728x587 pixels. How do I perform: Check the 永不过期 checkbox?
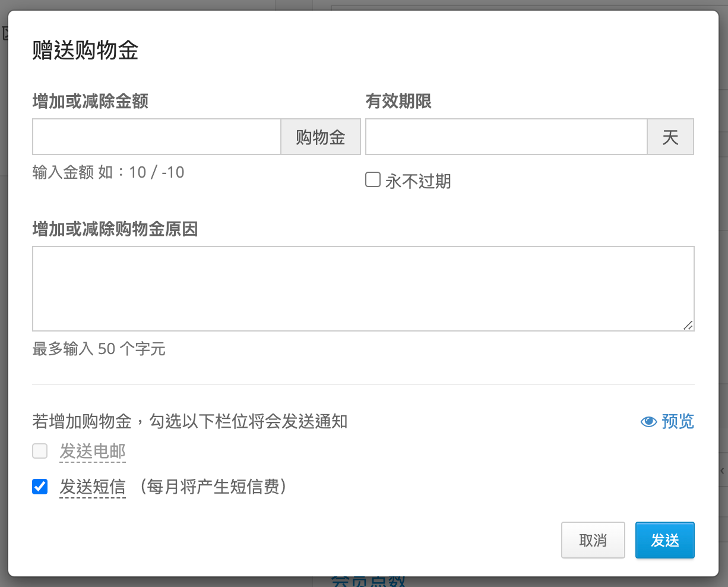(373, 179)
